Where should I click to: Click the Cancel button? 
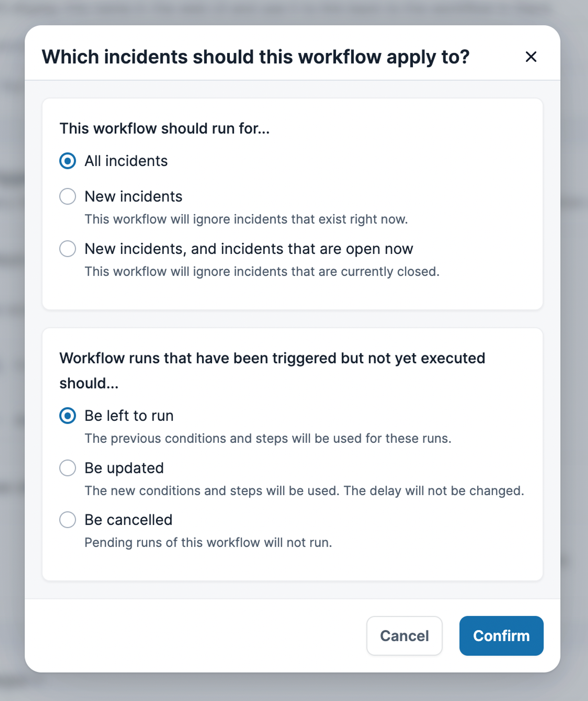click(404, 635)
